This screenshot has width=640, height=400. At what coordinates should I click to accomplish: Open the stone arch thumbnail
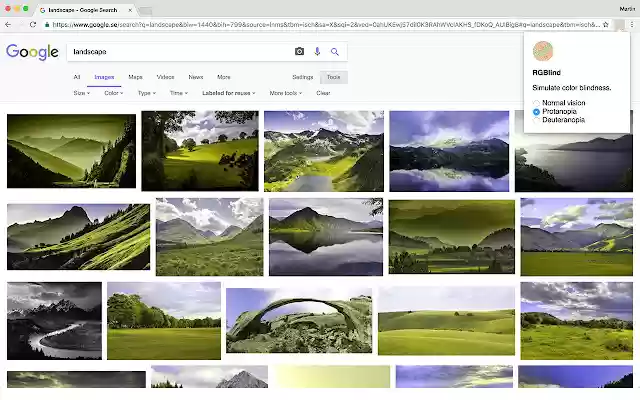299,320
